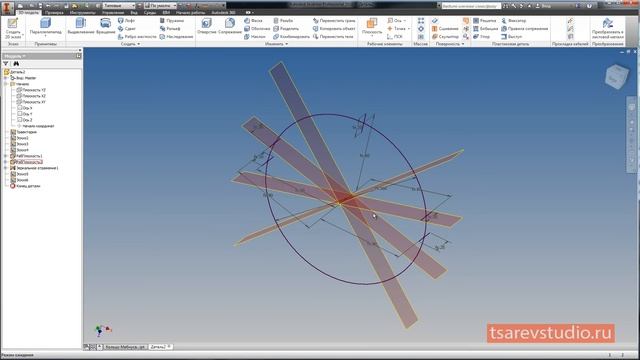Select the Copy Object (Копировать объект) tool

pyautogui.click(x=334, y=29)
